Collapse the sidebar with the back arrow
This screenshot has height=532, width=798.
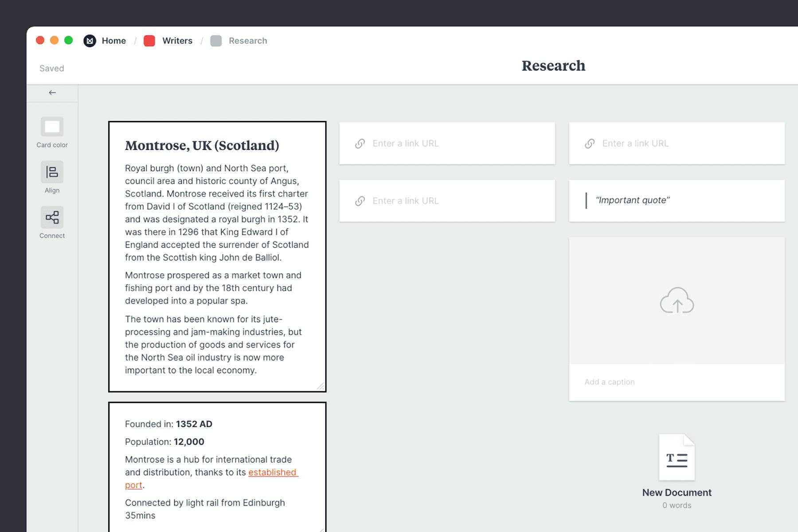[x=52, y=93]
